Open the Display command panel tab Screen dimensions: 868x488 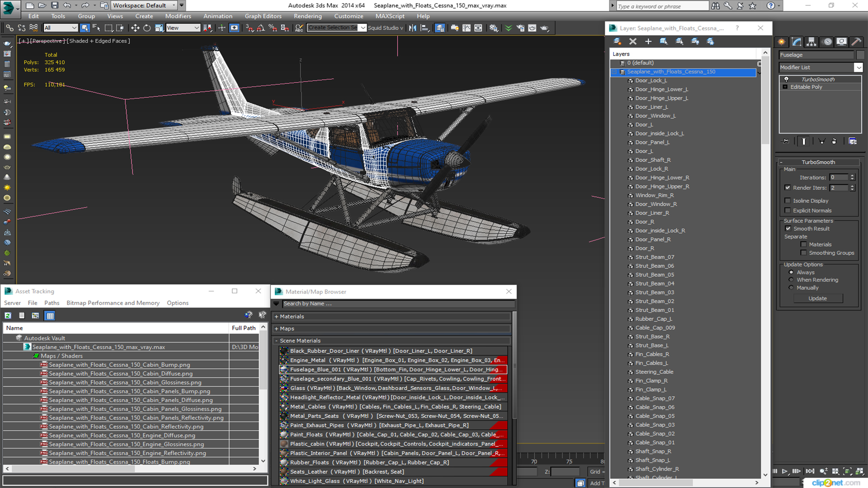click(841, 42)
